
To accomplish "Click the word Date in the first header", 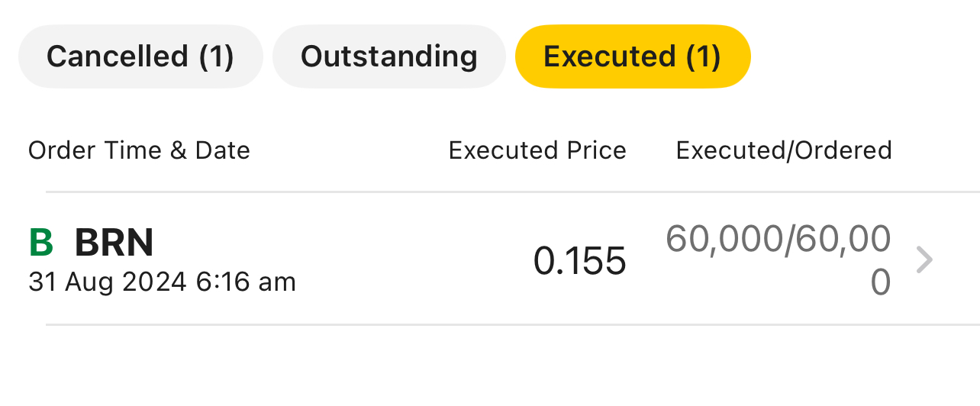I will pos(222,150).
